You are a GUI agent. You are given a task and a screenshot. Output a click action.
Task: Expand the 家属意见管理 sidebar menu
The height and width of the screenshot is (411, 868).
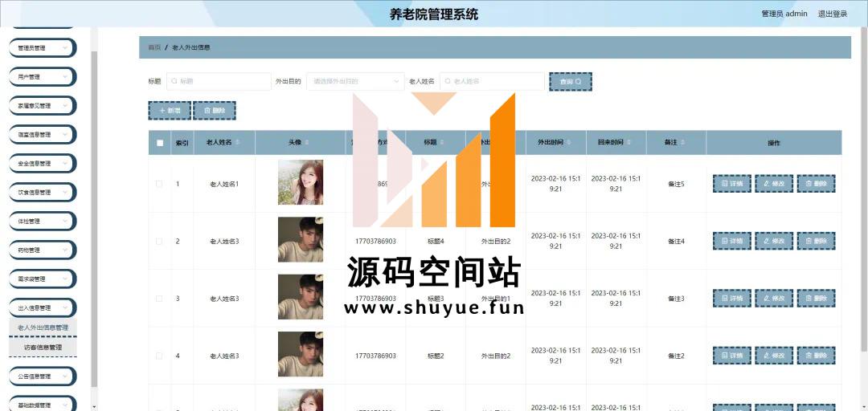click(x=42, y=106)
